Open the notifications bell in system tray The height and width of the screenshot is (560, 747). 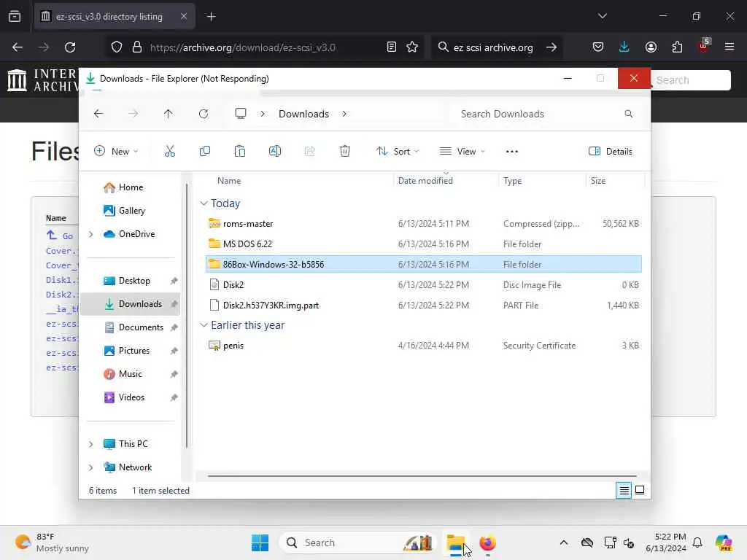tap(697, 542)
